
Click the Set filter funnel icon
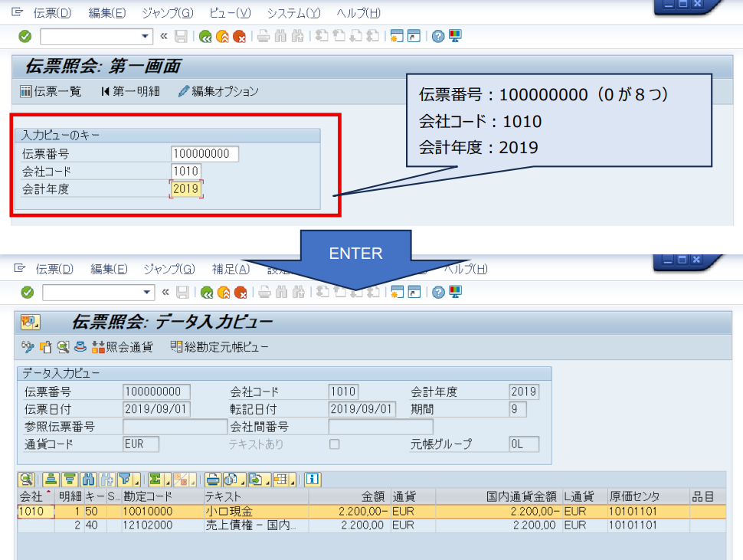point(125,480)
